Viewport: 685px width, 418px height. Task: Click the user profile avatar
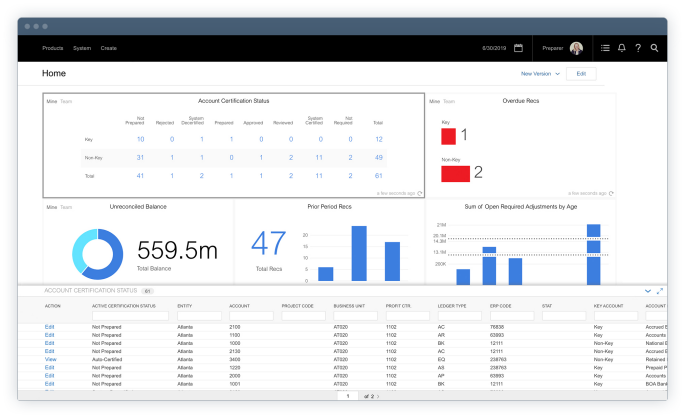[x=577, y=48]
